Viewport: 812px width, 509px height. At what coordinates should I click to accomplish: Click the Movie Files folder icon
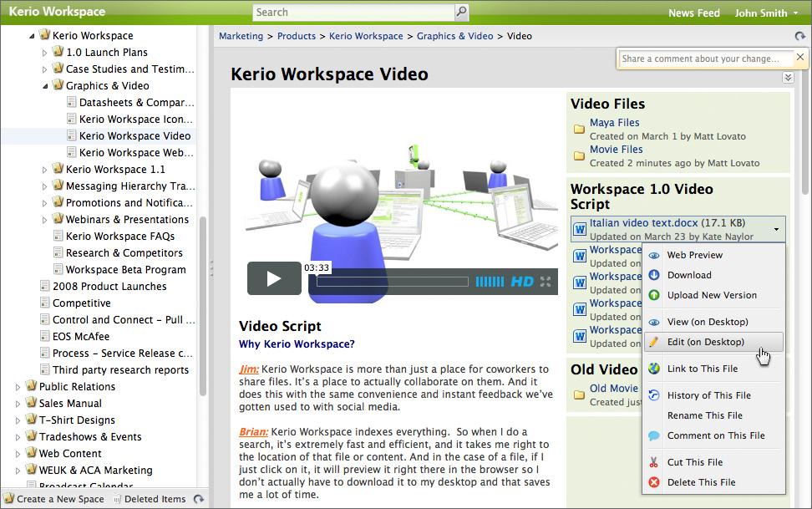[579, 155]
